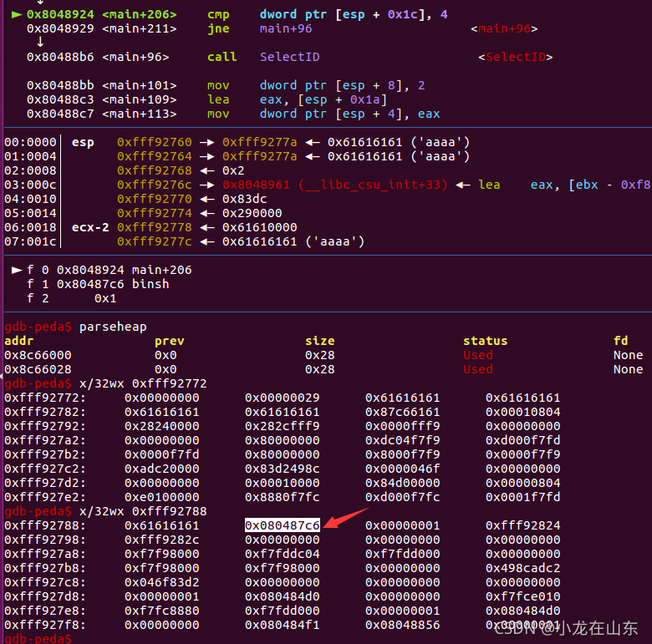The height and width of the screenshot is (644, 652).
Task: Click the red <SelectID> annotation
Action: click(x=516, y=57)
